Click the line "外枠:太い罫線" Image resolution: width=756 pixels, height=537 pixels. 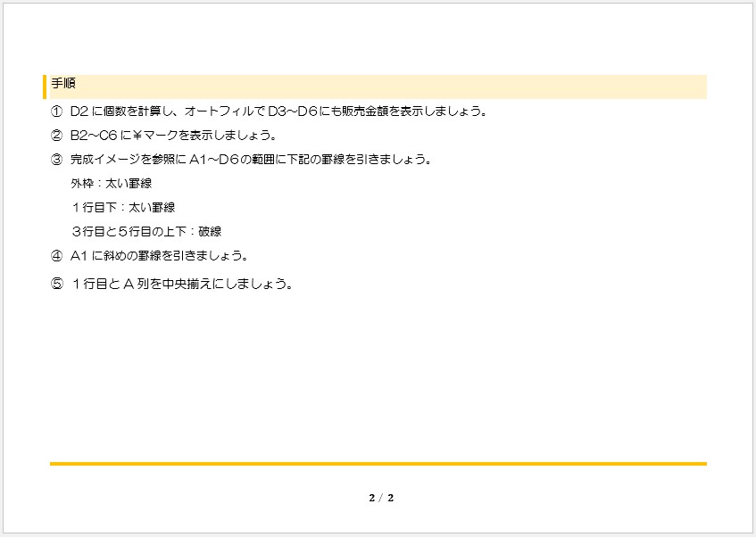pos(111,184)
